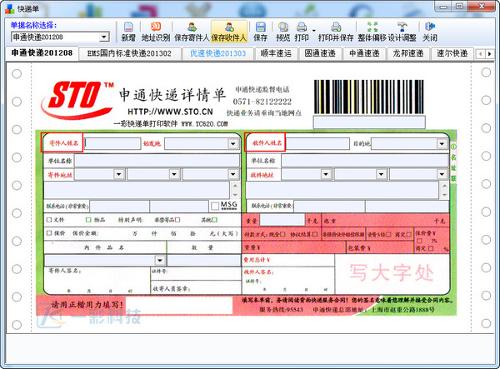Expand the 内件品名 item name dropdown

click(160, 260)
